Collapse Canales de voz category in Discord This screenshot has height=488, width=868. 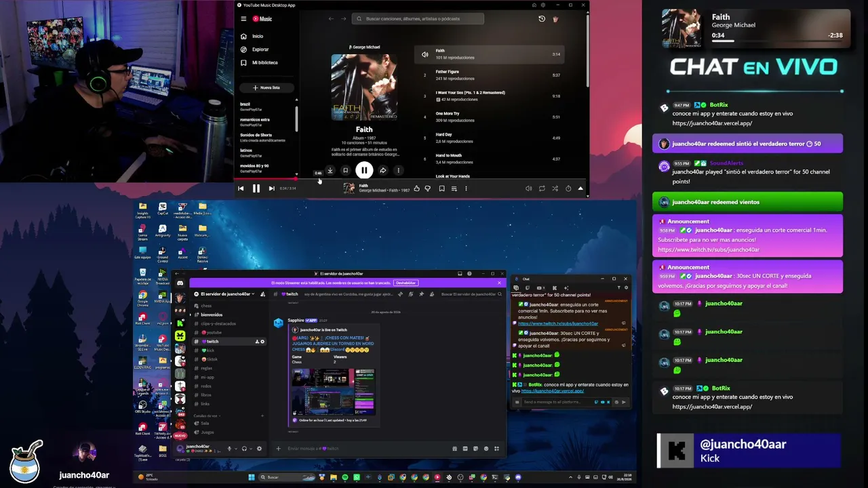[x=206, y=415]
